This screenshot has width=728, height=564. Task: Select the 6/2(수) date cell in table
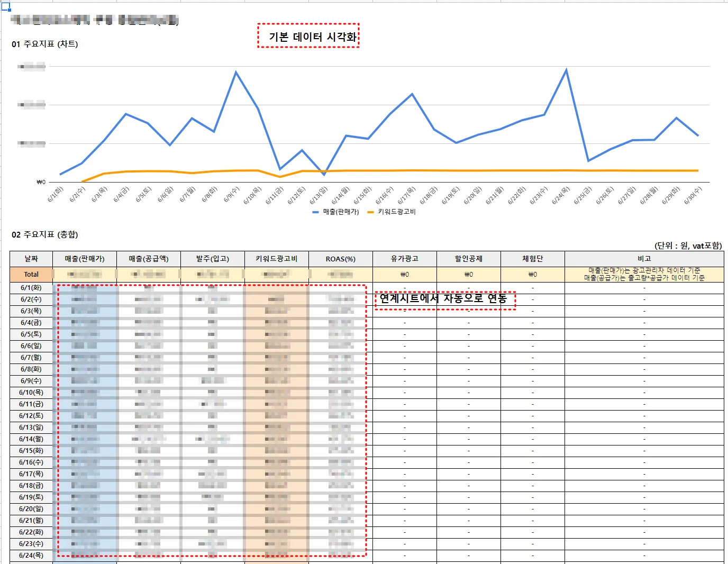click(x=31, y=299)
